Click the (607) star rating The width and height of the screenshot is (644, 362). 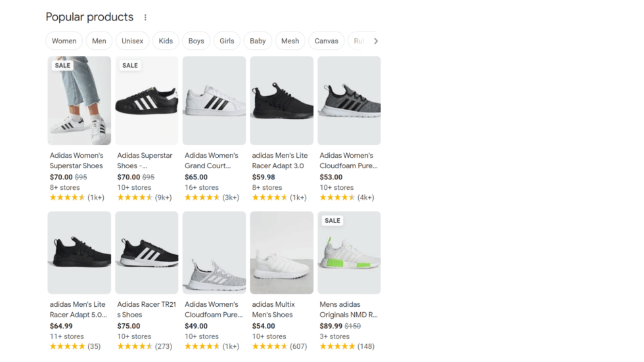(279, 346)
